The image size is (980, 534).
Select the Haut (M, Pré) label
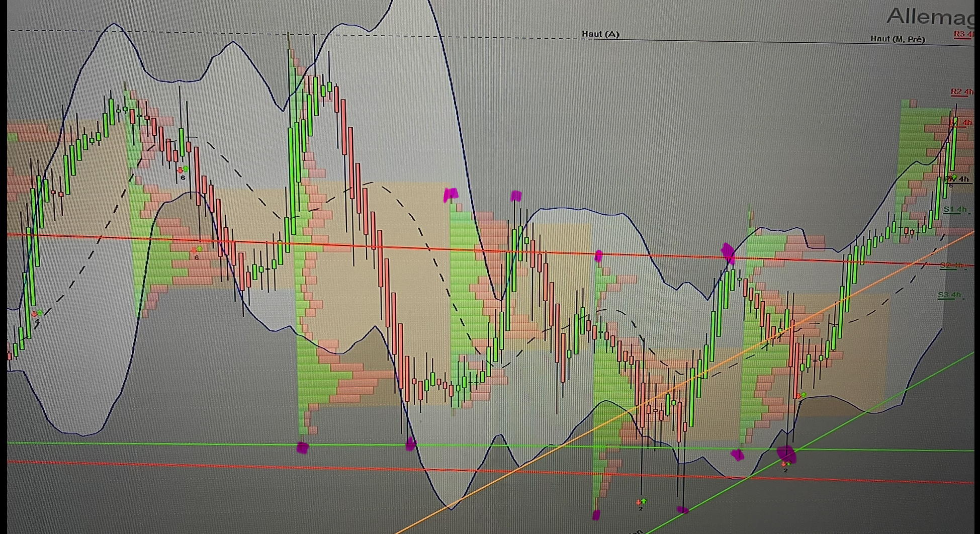(x=898, y=39)
